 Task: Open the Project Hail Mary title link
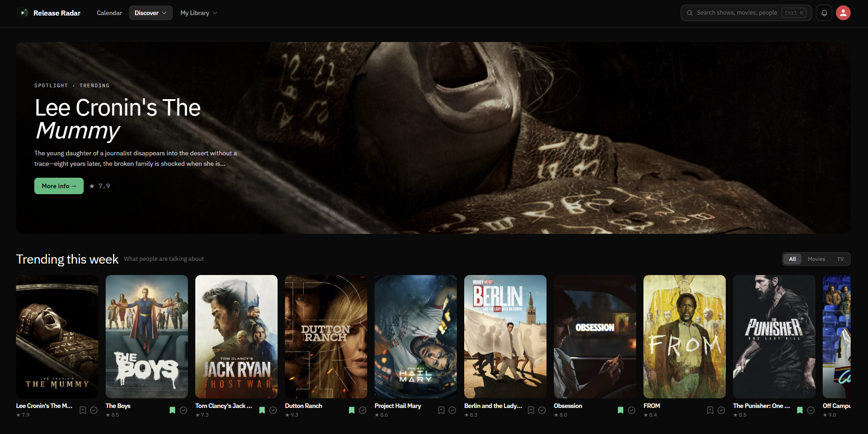[x=398, y=406]
